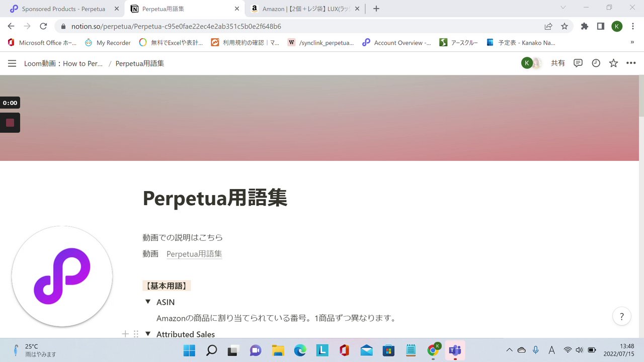The image size is (644, 362).
Task: Click the address bar URL field
Action: (x=302, y=26)
